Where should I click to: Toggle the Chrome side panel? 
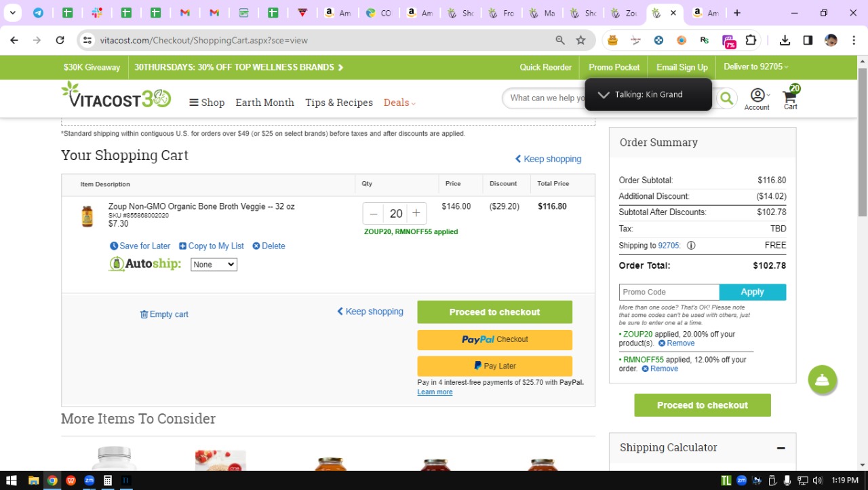click(808, 40)
